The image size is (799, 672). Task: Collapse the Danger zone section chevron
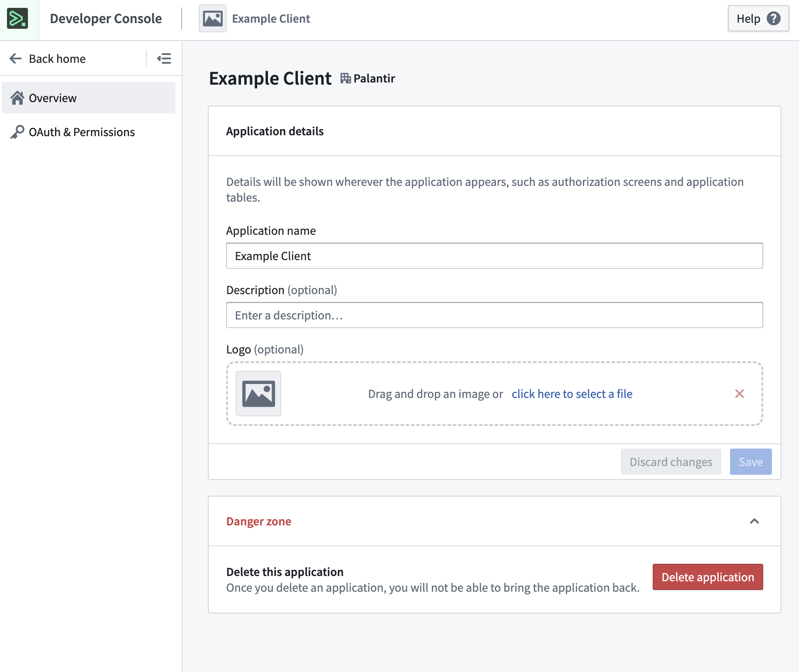755,521
